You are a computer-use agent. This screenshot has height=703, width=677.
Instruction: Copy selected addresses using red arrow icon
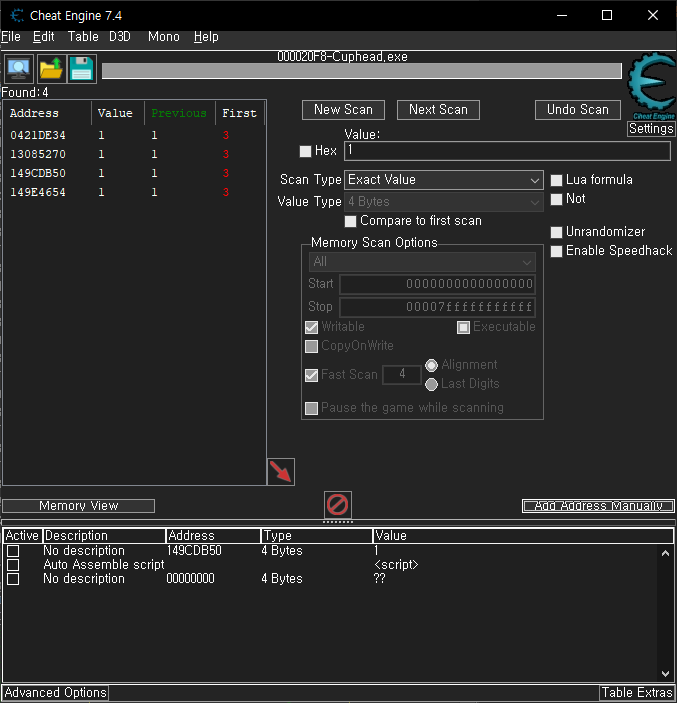(x=281, y=471)
